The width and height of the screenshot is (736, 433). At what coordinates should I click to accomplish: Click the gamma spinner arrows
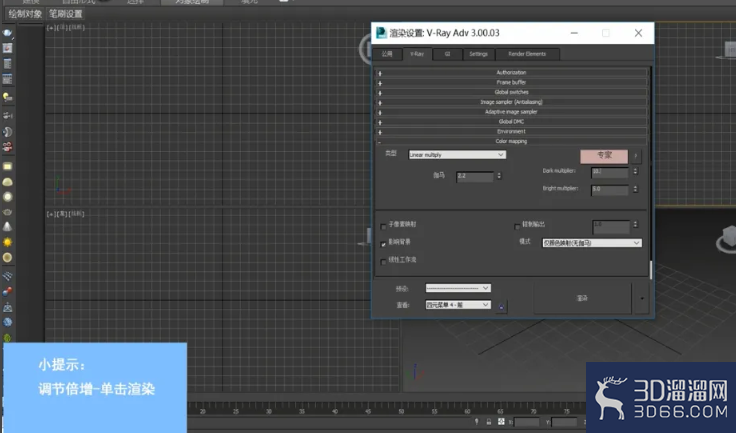click(x=499, y=176)
